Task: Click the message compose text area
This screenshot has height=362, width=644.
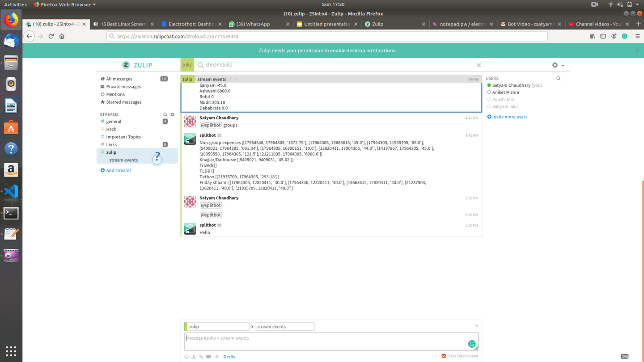Action: pos(331,341)
